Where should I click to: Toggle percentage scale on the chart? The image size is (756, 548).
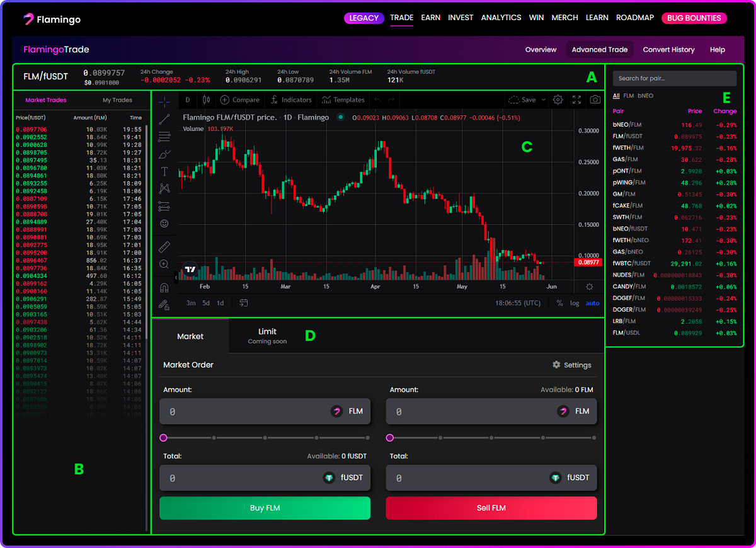pyautogui.click(x=559, y=303)
